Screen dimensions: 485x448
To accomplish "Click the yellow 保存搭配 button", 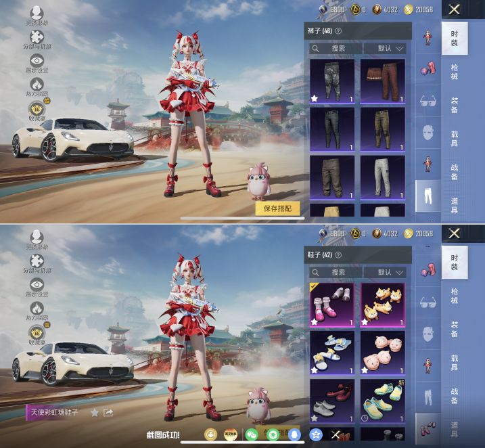I will [277, 208].
